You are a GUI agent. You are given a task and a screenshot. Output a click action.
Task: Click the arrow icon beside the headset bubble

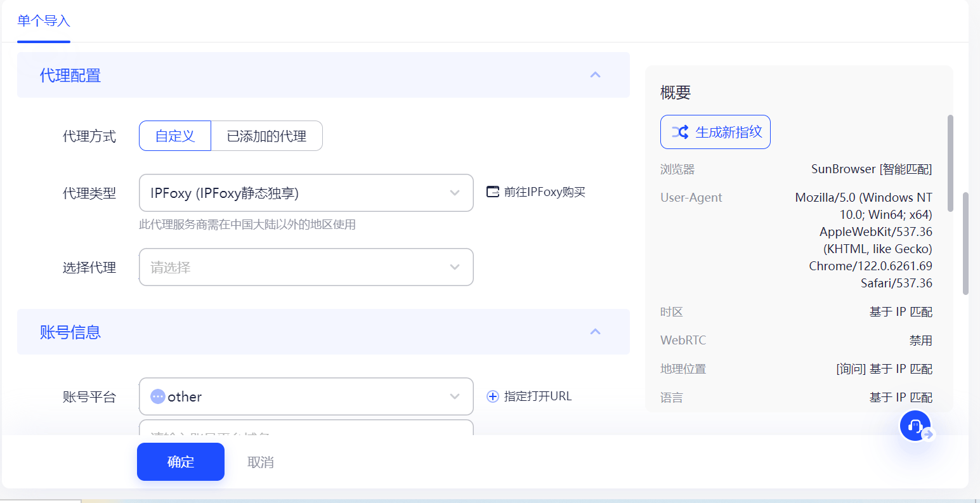click(x=928, y=434)
